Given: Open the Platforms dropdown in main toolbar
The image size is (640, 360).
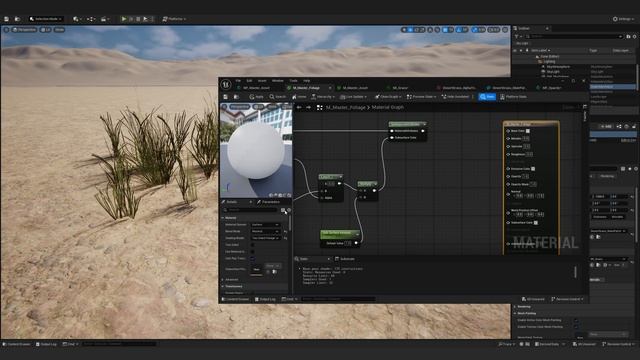Looking at the screenshot, I should tap(174, 19).
